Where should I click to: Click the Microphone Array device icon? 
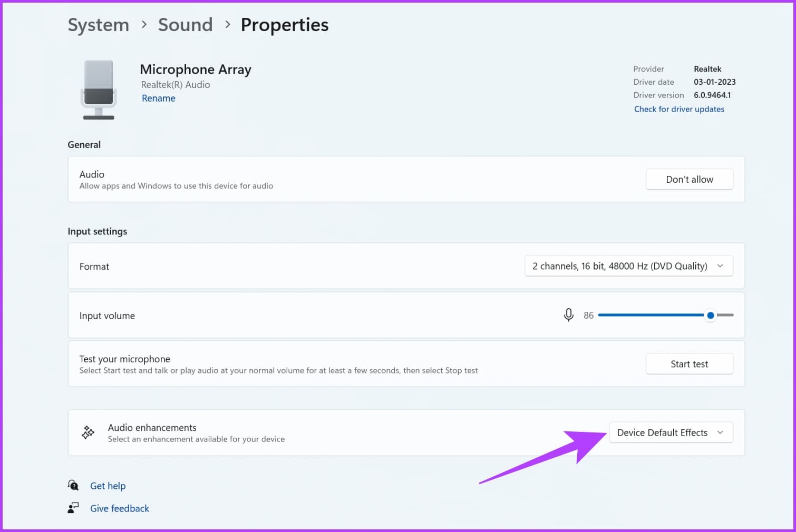tap(98, 90)
